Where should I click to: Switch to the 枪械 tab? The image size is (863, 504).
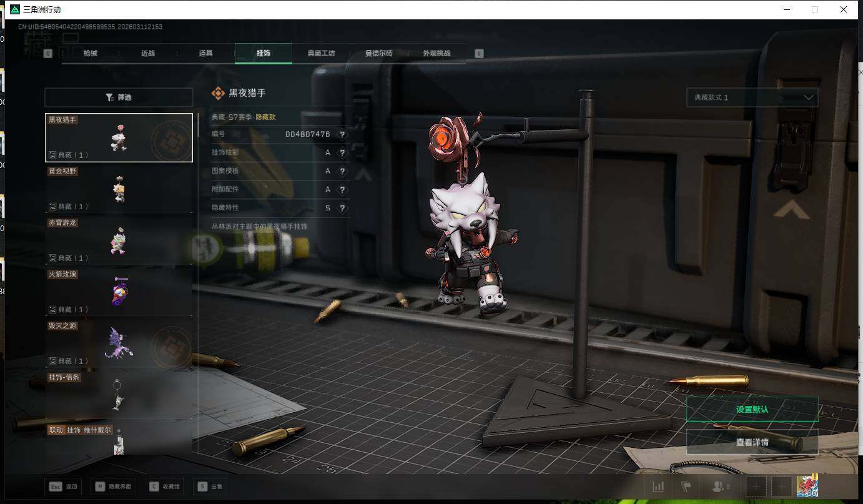[x=91, y=54]
